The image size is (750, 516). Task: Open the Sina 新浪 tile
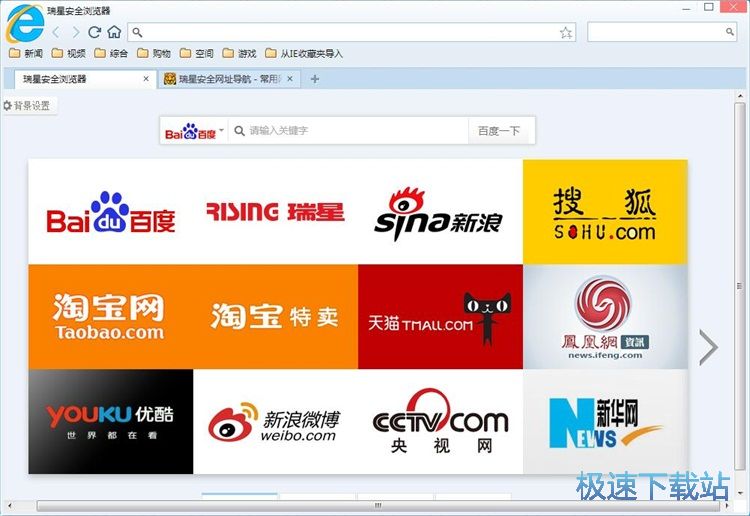click(440, 212)
